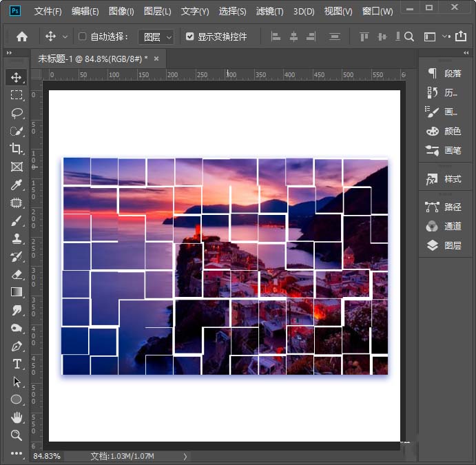Collapse the right panel dock arrows
476x465 pixels.
point(466,53)
